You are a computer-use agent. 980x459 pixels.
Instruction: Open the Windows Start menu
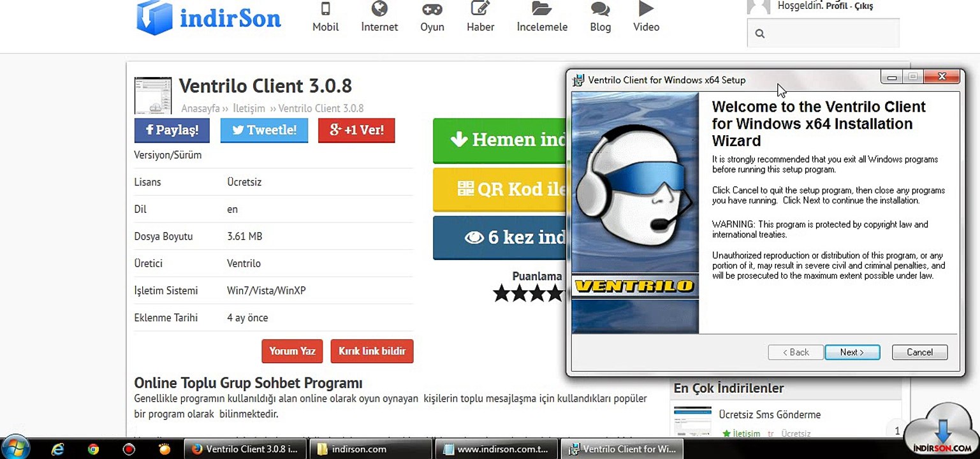pos(15,448)
